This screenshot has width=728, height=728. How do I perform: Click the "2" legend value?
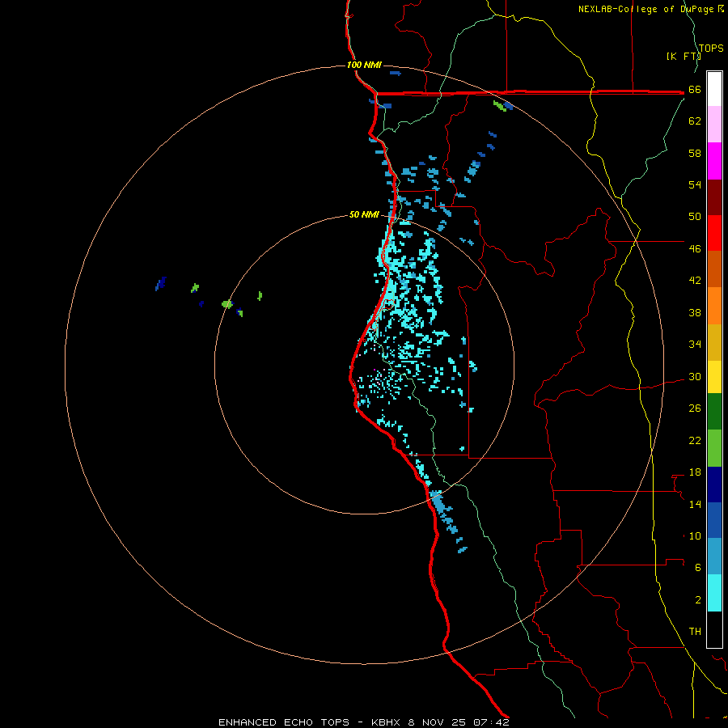[x=698, y=600]
